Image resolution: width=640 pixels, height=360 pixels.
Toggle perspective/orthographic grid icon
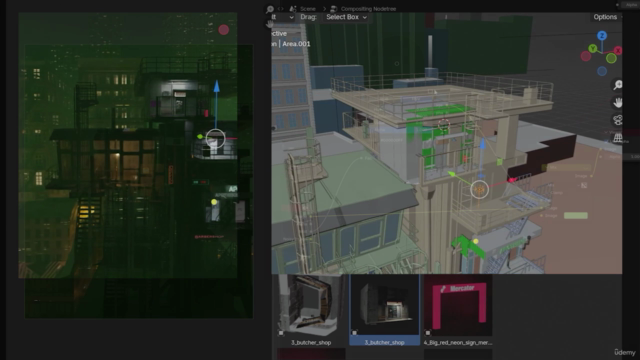click(618, 138)
